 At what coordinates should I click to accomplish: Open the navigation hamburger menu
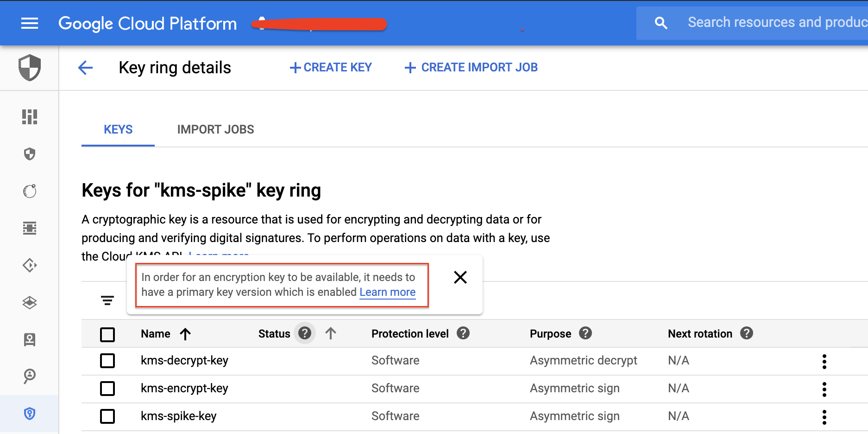click(30, 23)
